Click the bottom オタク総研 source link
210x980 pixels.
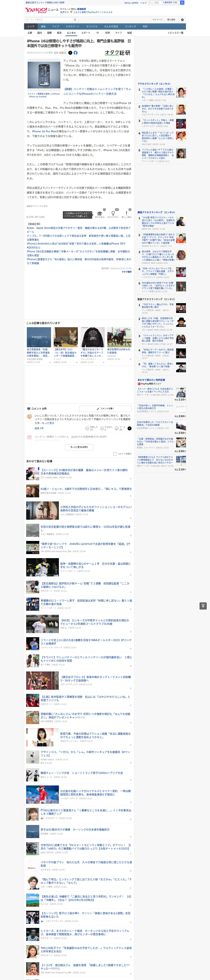pyautogui.click(x=127, y=272)
